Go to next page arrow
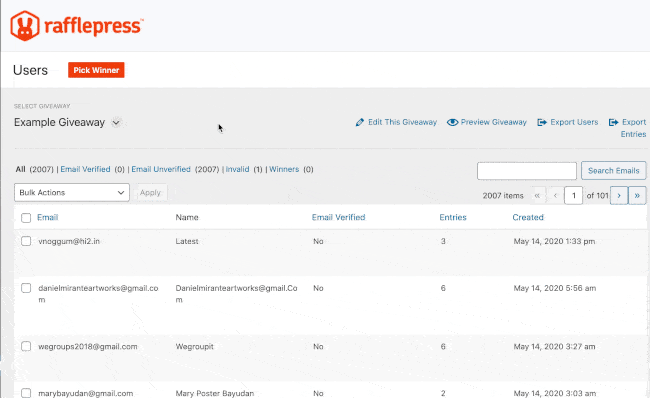Viewport: 650px width, 398px height. pos(619,195)
